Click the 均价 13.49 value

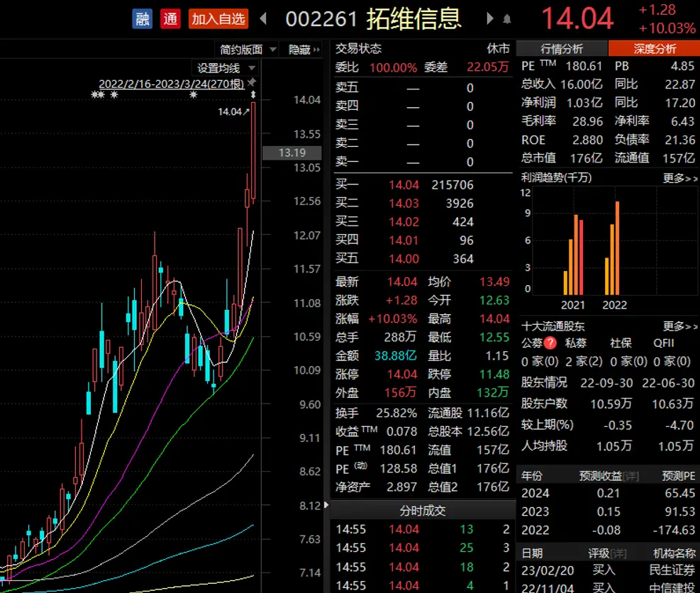(x=494, y=282)
